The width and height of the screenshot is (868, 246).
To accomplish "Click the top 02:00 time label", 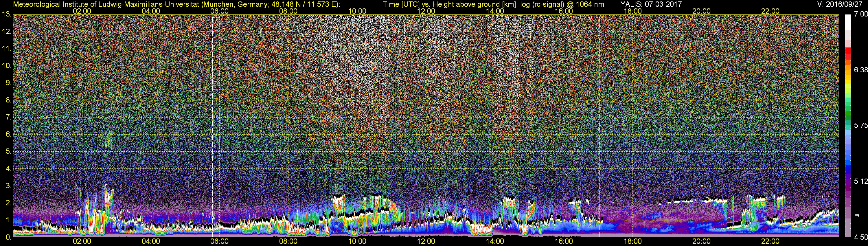I will tap(82, 11).
